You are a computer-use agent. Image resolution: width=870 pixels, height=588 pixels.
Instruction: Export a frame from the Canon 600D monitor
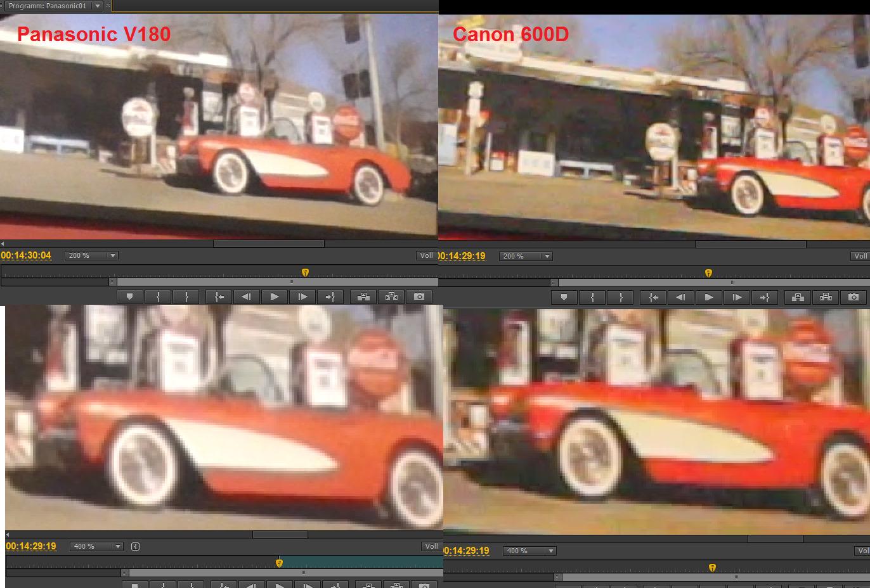[854, 297]
